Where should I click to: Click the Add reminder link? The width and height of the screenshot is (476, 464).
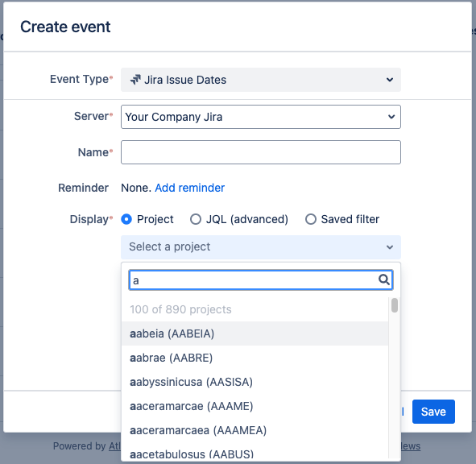pos(190,188)
